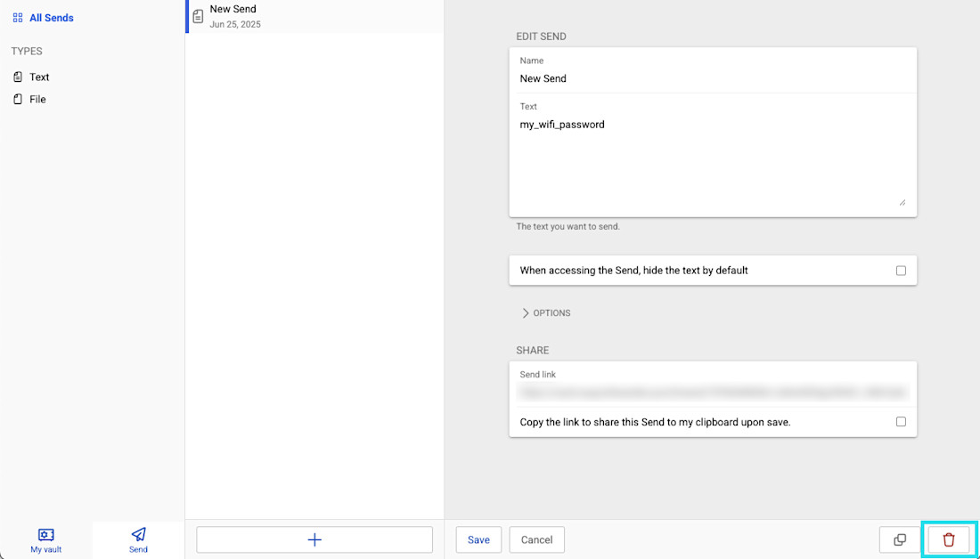The width and height of the screenshot is (980, 559).
Task: Select All Sends in the sidebar
Action: click(52, 18)
